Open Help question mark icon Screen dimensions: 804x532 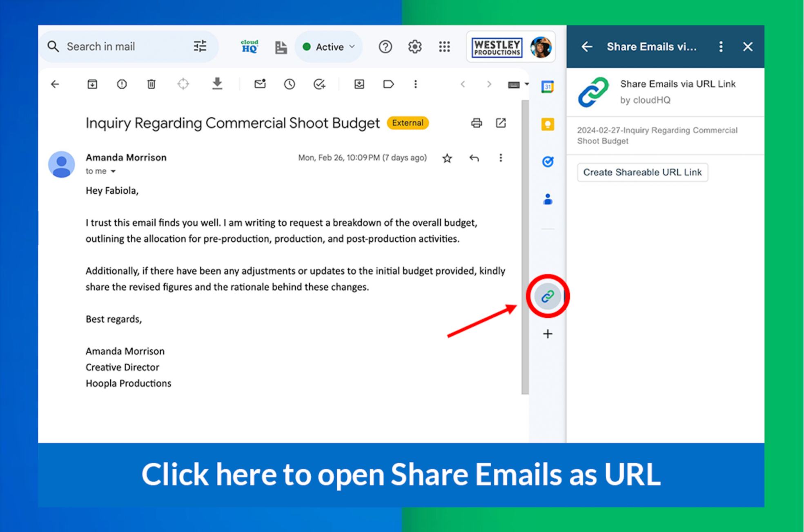pyautogui.click(x=385, y=47)
